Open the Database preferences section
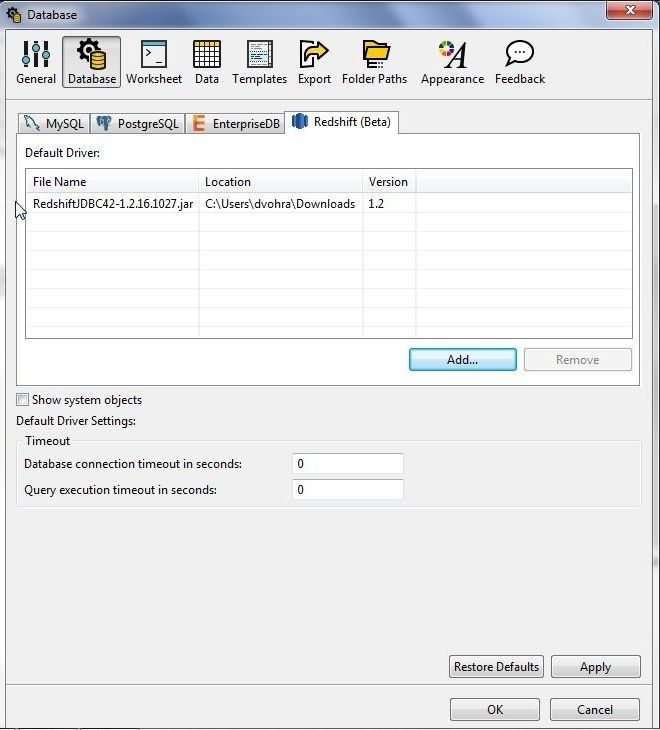 [92, 62]
